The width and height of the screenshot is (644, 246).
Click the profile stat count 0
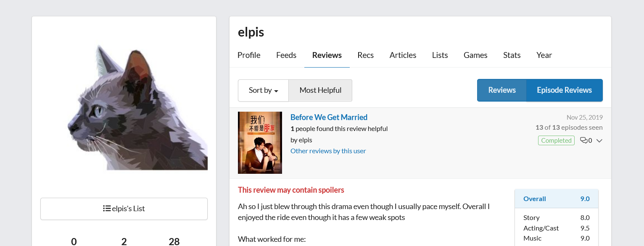click(x=74, y=241)
